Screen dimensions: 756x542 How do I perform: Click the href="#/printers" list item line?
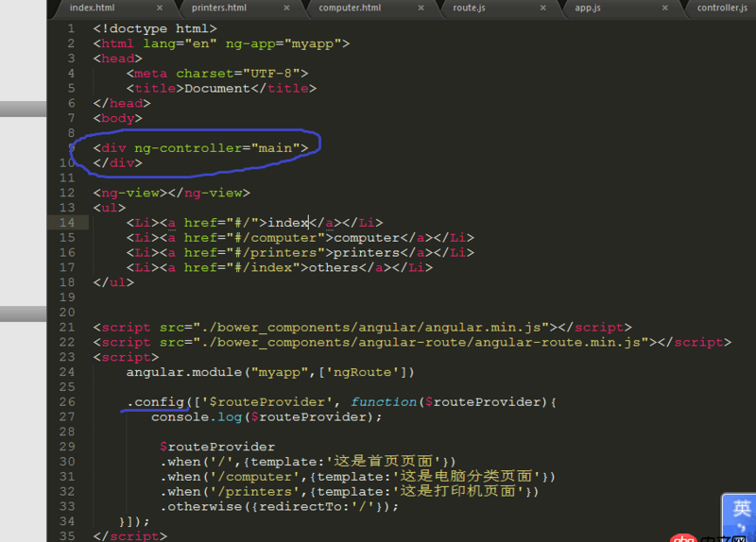click(300, 252)
